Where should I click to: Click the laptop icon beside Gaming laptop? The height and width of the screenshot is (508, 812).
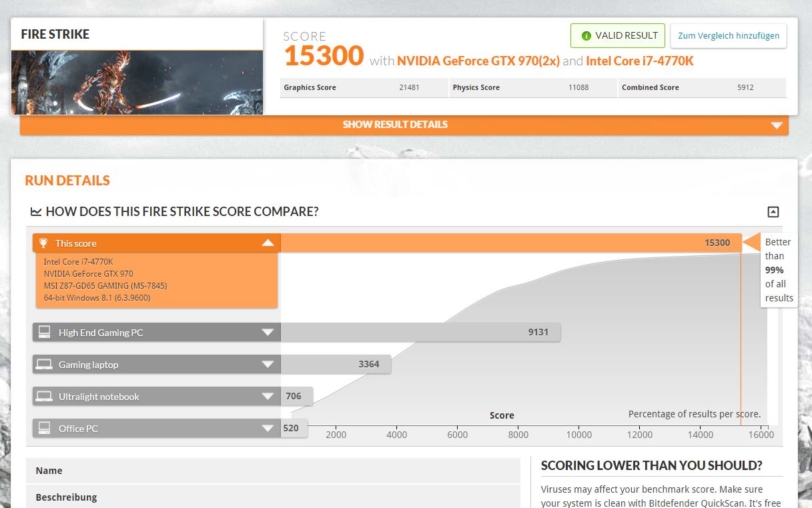tap(45, 364)
